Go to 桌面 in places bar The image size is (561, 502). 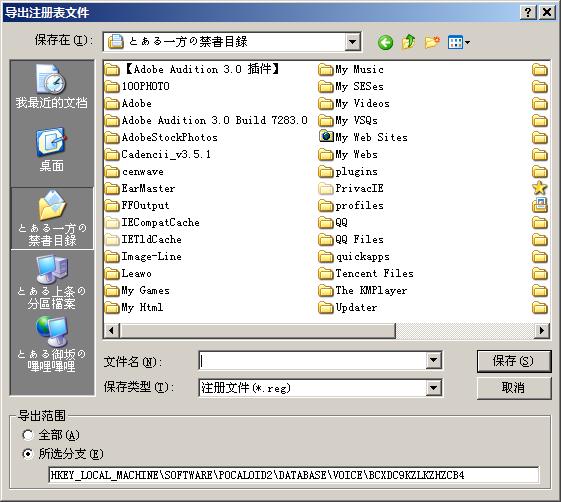(x=52, y=150)
